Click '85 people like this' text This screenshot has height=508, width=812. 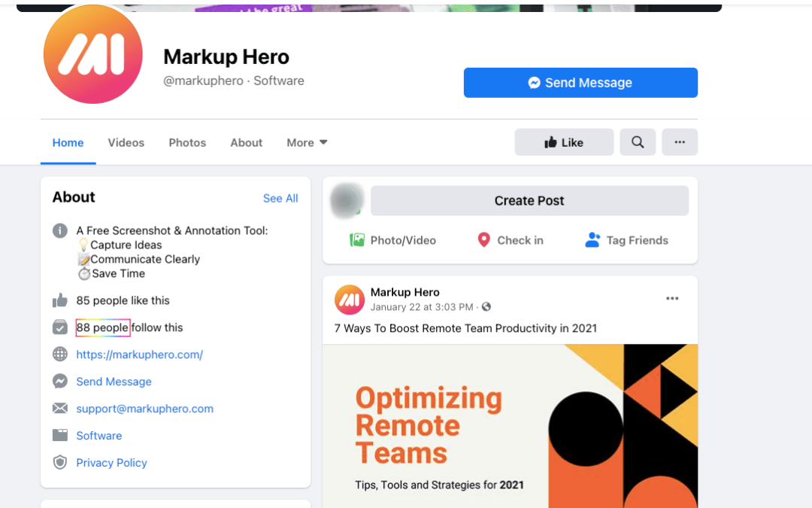123,300
